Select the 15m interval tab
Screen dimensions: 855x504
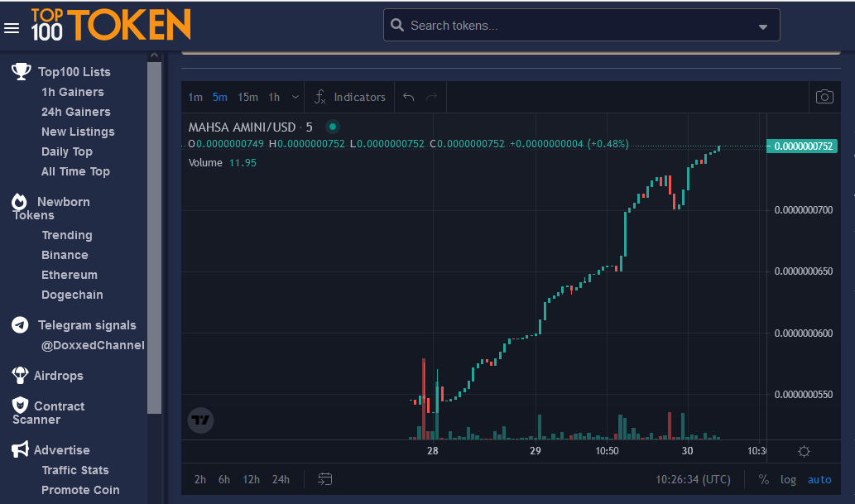(x=247, y=97)
